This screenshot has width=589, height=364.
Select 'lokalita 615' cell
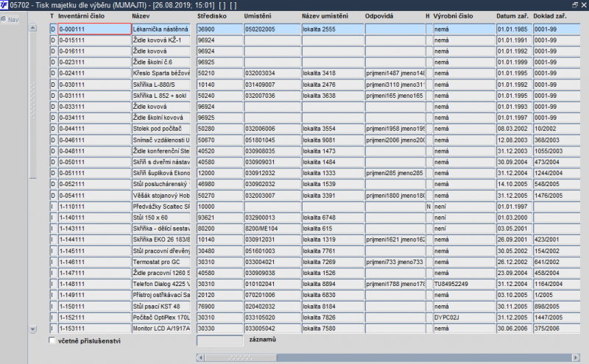pyautogui.click(x=333, y=228)
